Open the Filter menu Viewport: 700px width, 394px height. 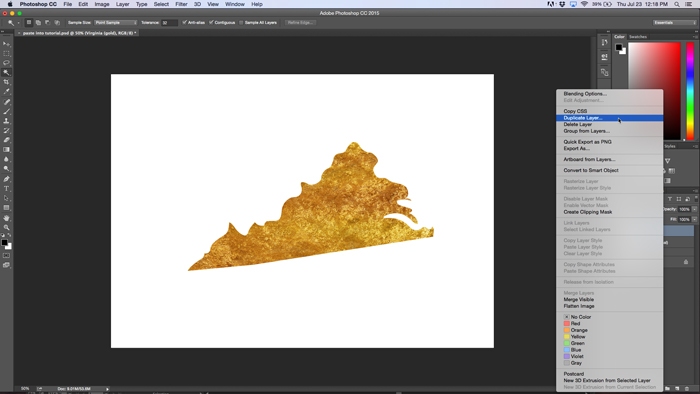point(181,4)
